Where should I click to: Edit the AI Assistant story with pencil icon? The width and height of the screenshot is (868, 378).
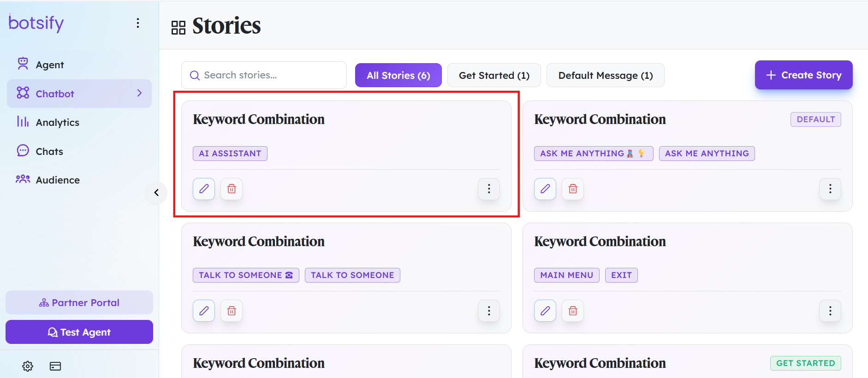click(x=204, y=189)
